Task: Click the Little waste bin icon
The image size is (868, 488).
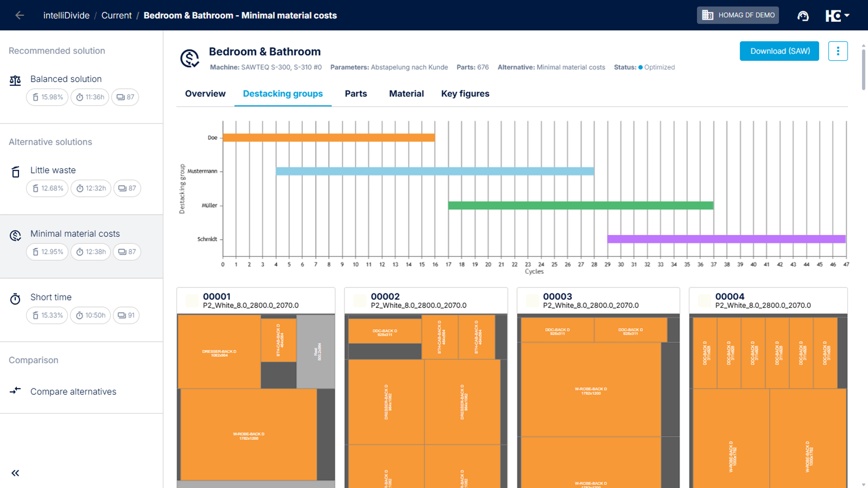Action: coord(15,172)
